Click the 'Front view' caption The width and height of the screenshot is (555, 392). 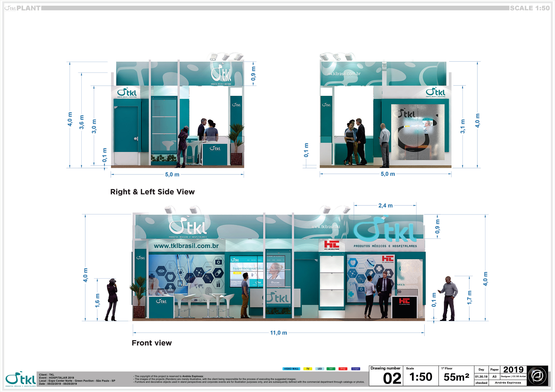(152, 343)
